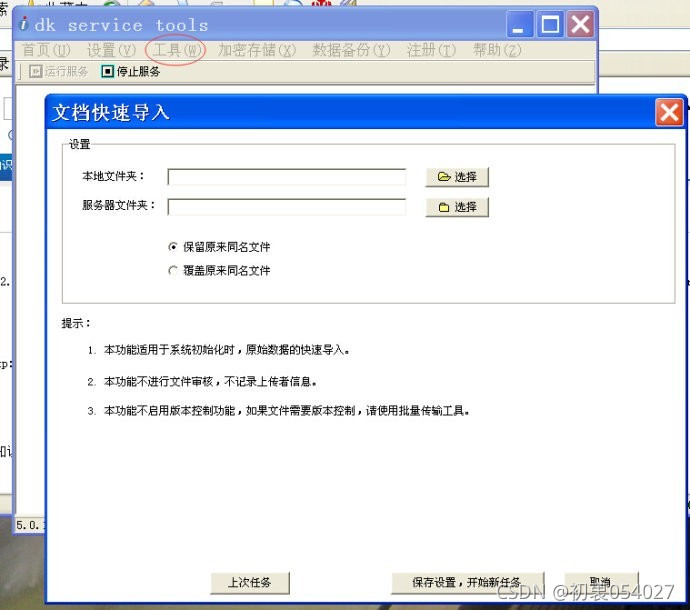Click 选择 button for 服务器文件夹
The image size is (690, 610).
pos(457,207)
